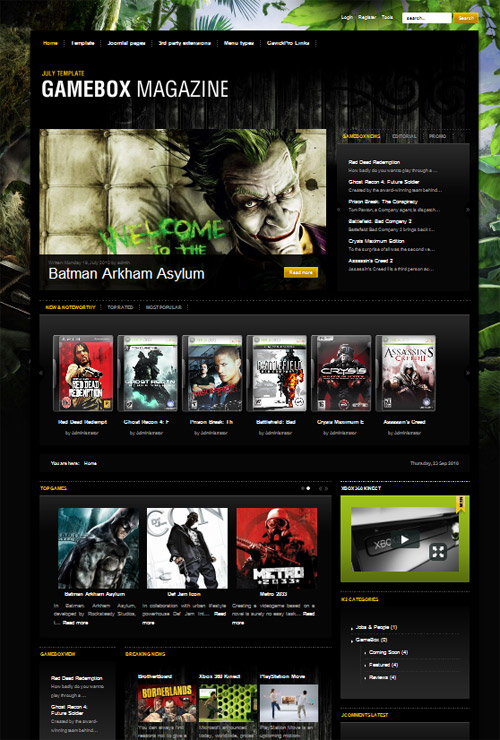The height and width of the screenshot is (740, 500).
Task: Open Menu types menu
Action: 238,43
